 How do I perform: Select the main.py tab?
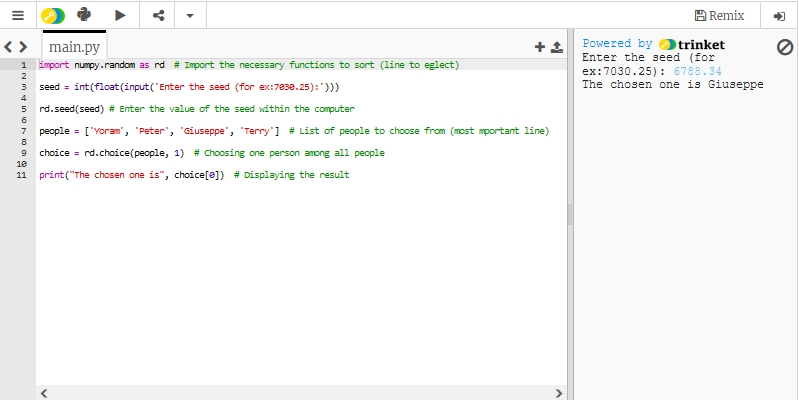pyautogui.click(x=74, y=46)
